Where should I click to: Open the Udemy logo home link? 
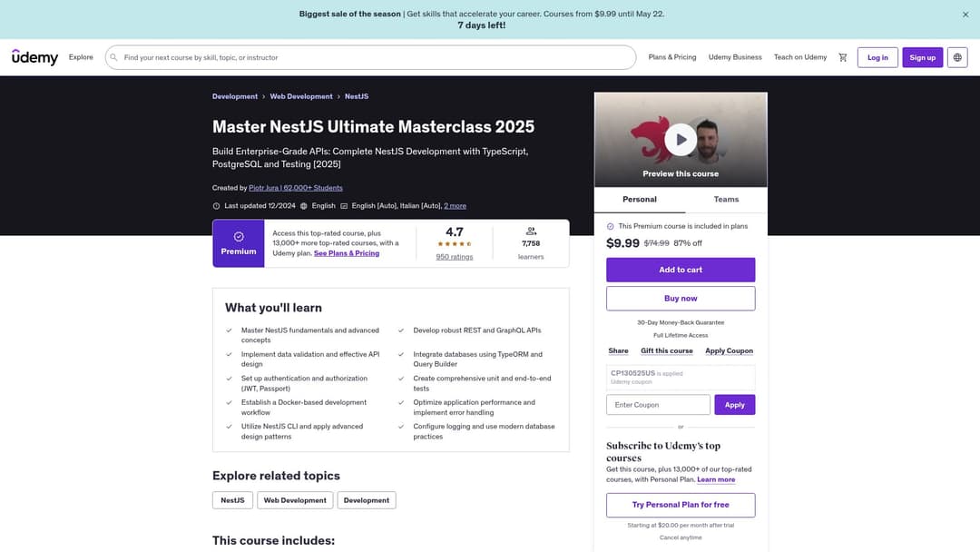pyautogui.click(x=35, y=57)
